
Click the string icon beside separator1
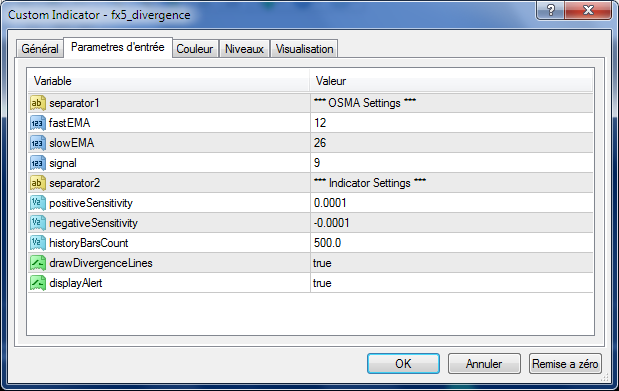click(38, 103)
